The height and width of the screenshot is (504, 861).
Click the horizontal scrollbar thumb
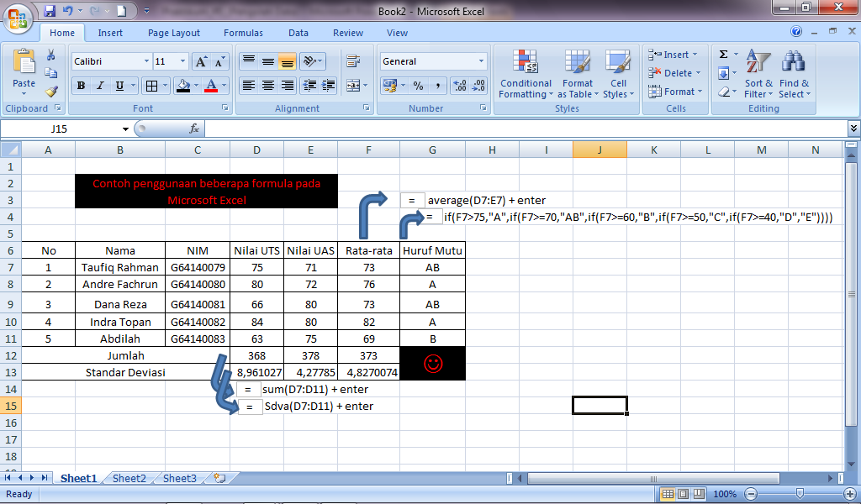[653, 478]
